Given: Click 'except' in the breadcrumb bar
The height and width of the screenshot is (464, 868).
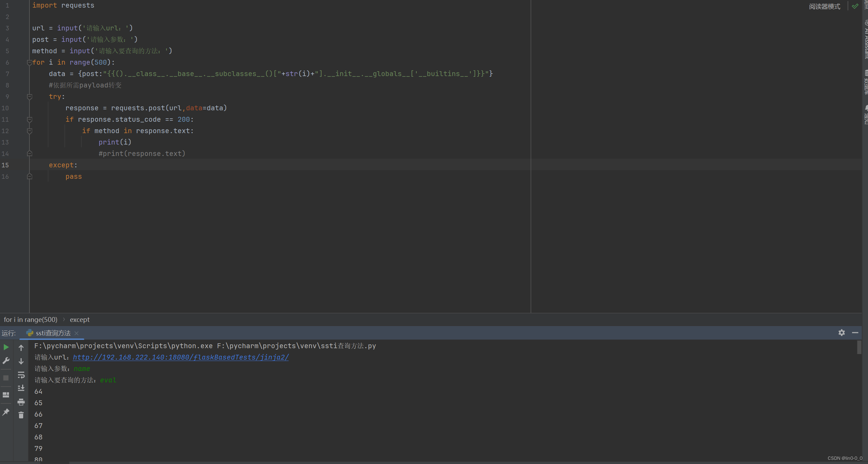Looking at the screenshot, I should point(80,319).
